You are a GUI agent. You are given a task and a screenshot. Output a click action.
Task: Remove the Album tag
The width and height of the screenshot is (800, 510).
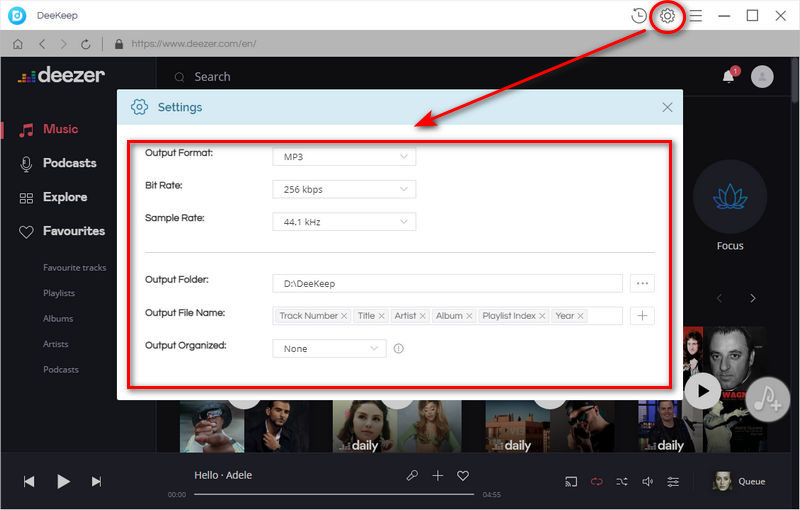[x=469, y=316]
